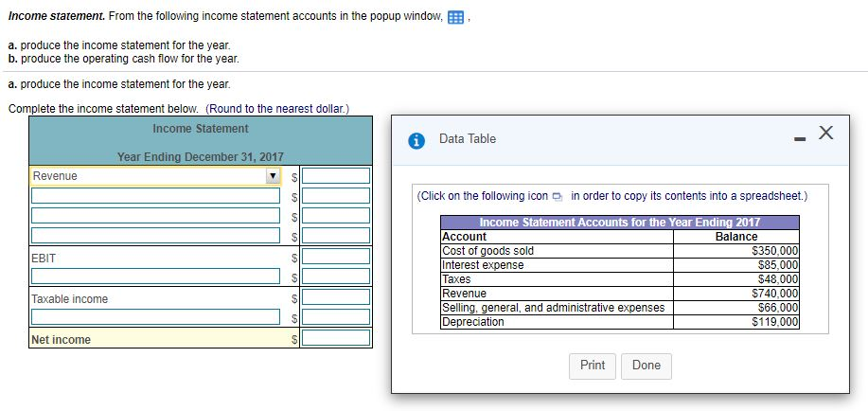Image resolution: width=868 pixels, height=411 pixels.
Task: Click the third row amount input field
Action: click(336, 216)
